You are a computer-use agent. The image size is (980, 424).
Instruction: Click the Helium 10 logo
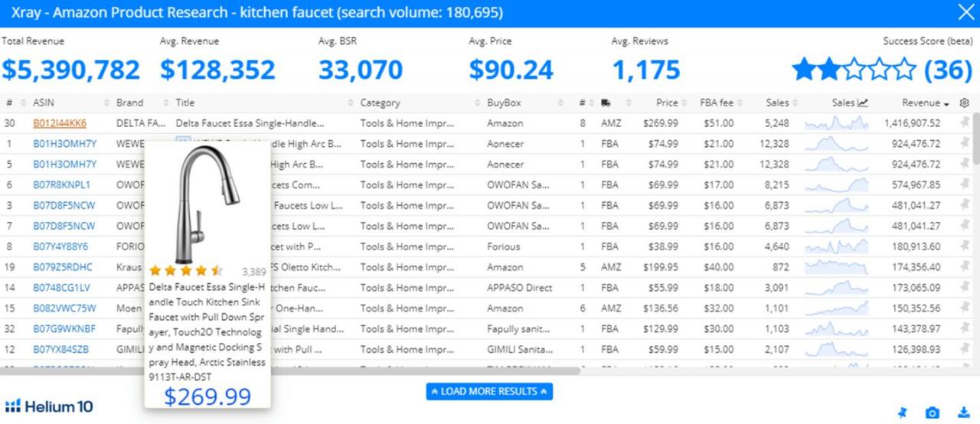tap(49, 406)
